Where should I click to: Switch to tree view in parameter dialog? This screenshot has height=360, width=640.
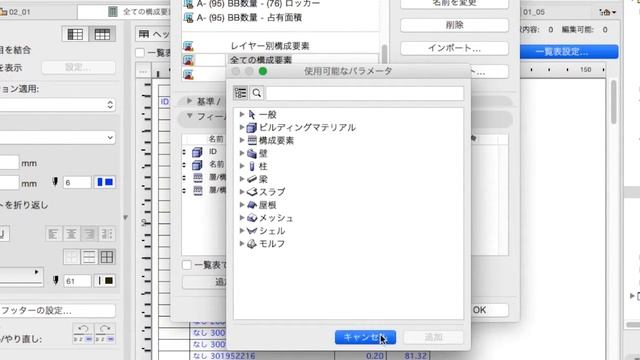click(x=240, y=93)
